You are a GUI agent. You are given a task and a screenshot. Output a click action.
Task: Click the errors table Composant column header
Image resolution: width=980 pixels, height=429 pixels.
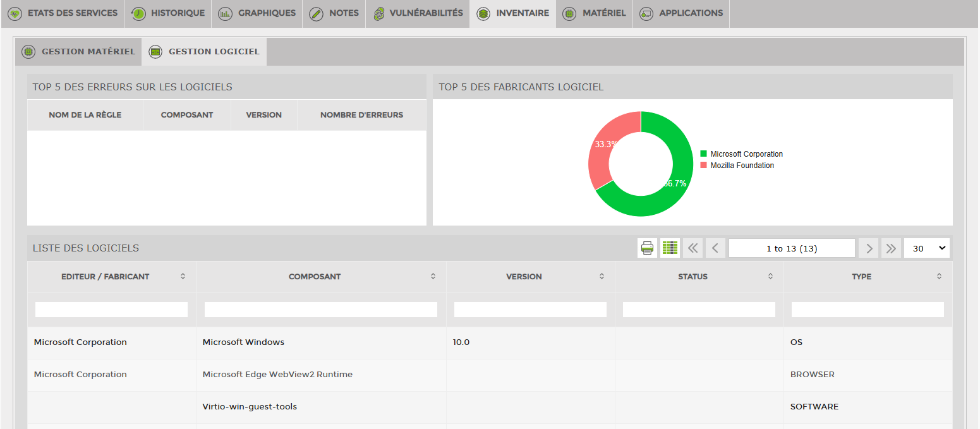[x=187, y=115]
